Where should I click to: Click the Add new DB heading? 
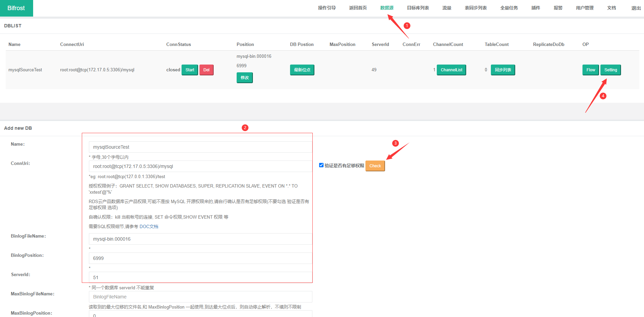click(x=18, y=128)
